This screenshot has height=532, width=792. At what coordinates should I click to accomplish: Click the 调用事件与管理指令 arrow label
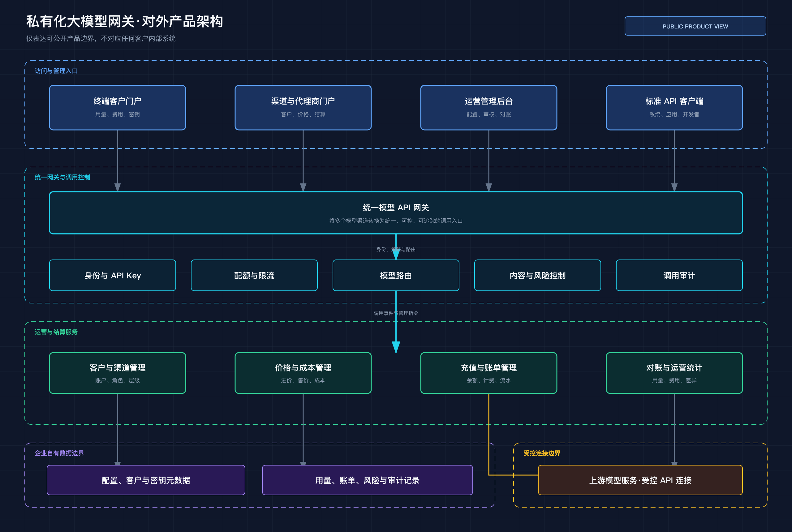tap(396, 313)
